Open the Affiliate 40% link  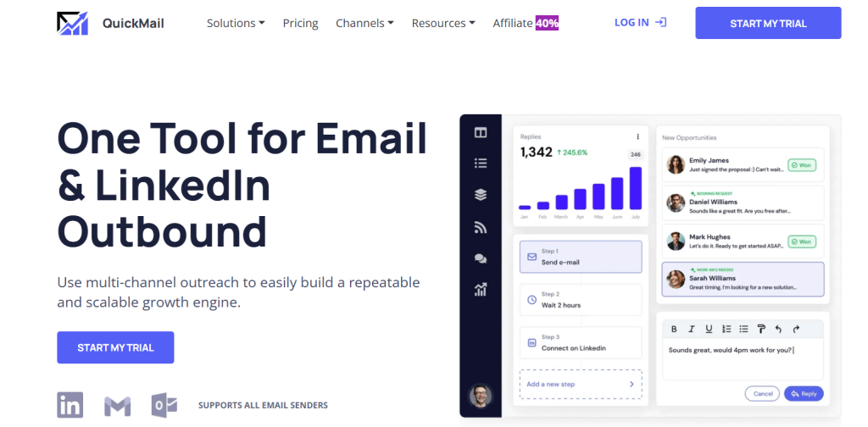coord(526,23)
